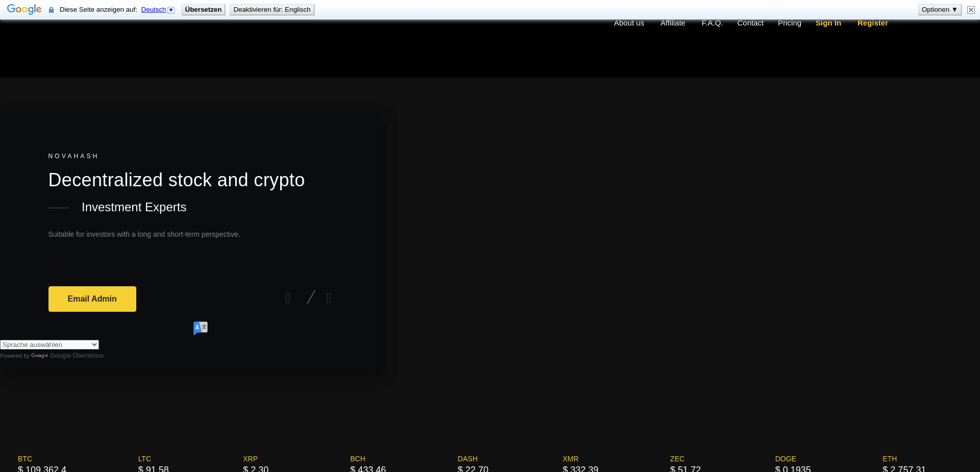Screen dimensions: 980x472
Task: Select the F.A.Q. nav item
Action: pos(712,22)
